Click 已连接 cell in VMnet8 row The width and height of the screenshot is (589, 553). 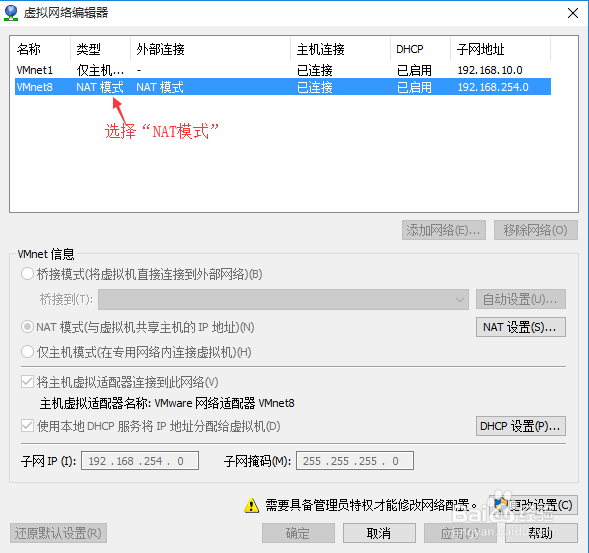(x=315, y=87)
